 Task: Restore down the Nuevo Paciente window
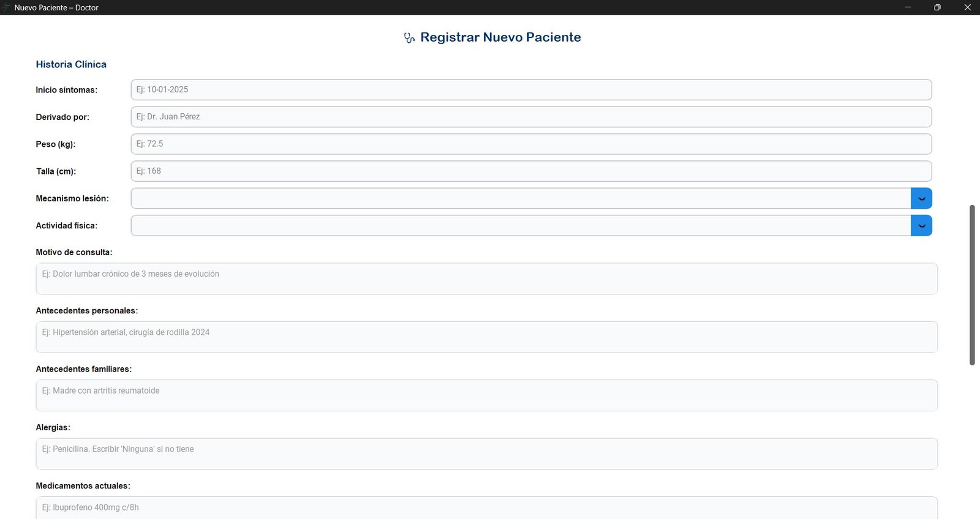pyautogui.click(x=937, y=7)
